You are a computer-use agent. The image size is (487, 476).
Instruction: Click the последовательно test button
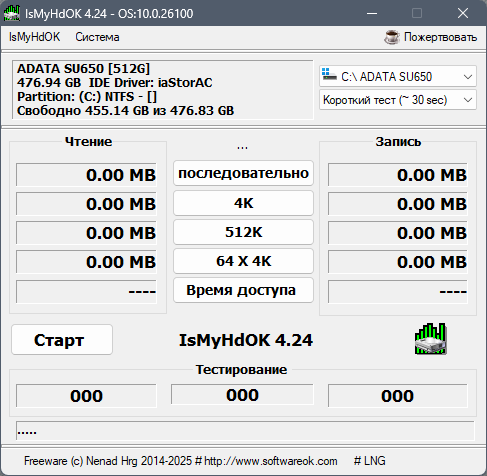pyautogui.click(x=243, y=173)
